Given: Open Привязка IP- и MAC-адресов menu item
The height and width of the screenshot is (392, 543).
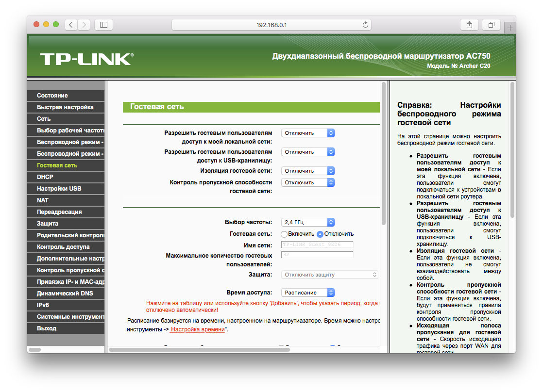Looking at the screenshot, I should (66, 282).
